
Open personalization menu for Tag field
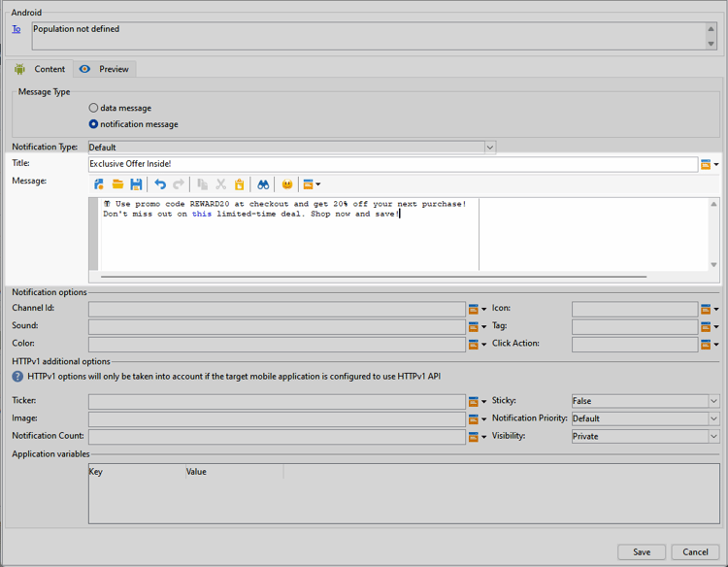710,326
